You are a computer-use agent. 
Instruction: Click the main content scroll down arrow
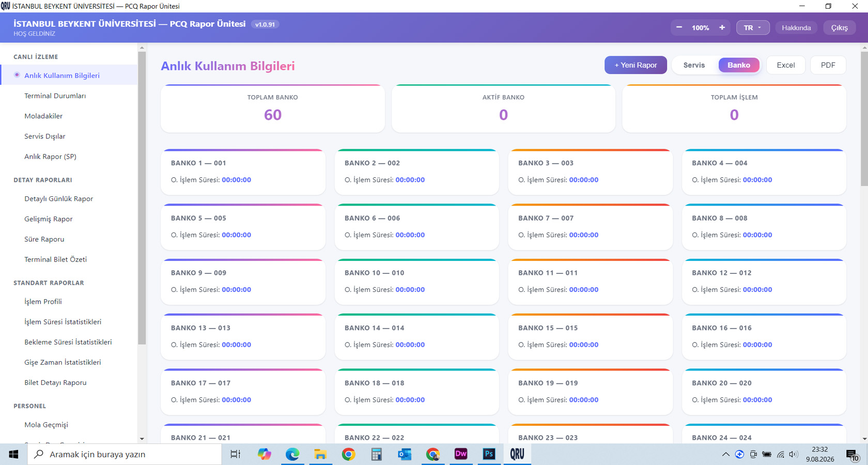864,439
